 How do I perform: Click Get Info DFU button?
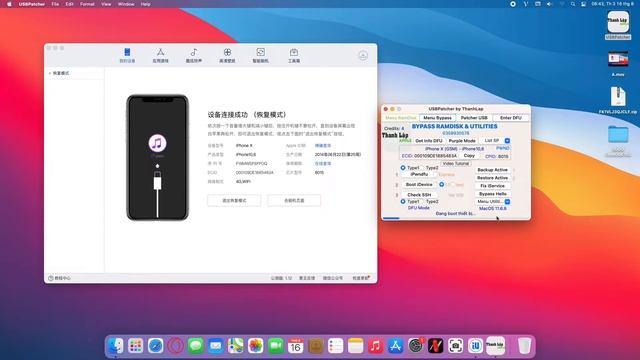[429, 140]
